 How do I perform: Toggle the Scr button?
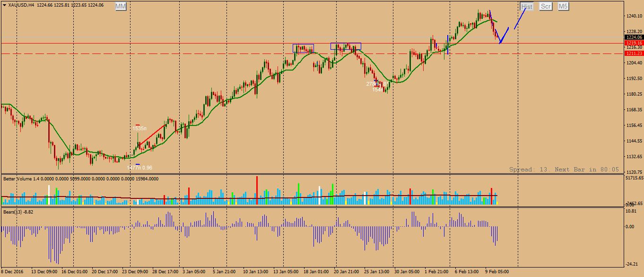pyautogui.click(x=546, y=6)
